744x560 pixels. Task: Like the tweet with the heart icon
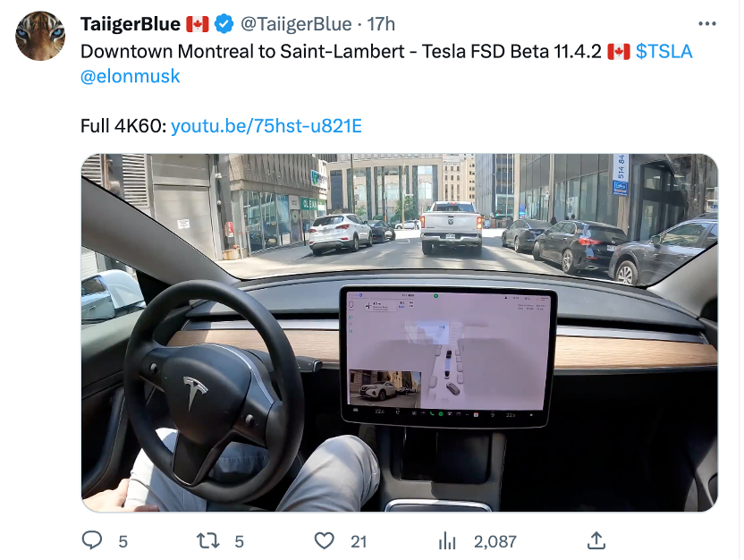[325, 540]
